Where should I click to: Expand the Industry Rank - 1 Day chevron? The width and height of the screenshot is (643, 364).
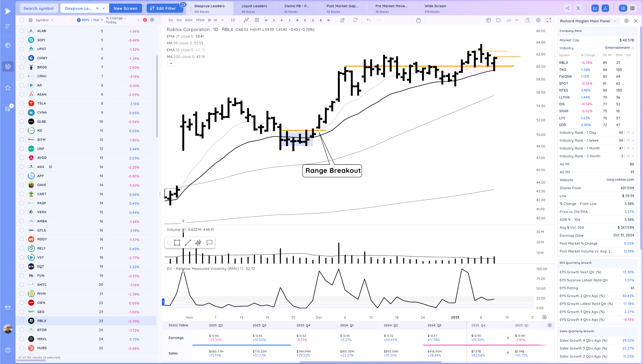[x=633, y=133]
